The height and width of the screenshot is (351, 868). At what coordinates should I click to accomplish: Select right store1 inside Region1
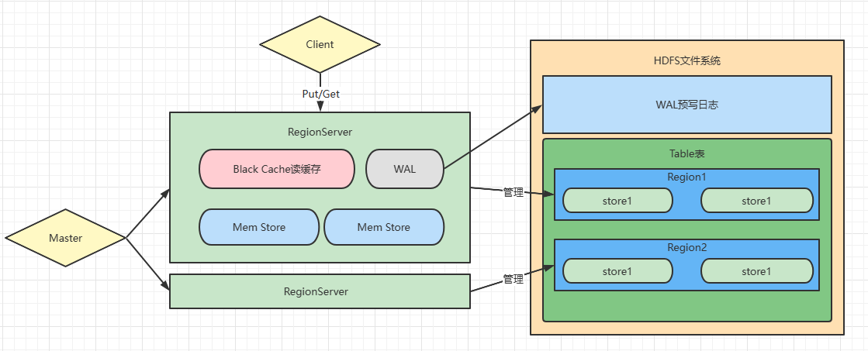[757, 201]
